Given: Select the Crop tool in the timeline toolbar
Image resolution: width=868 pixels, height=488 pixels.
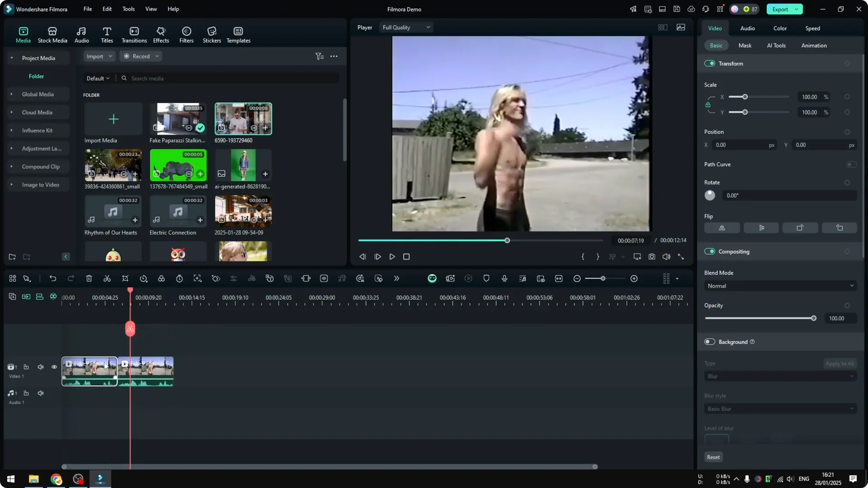Looking at the screenshot, I should (x=125, y=278).
